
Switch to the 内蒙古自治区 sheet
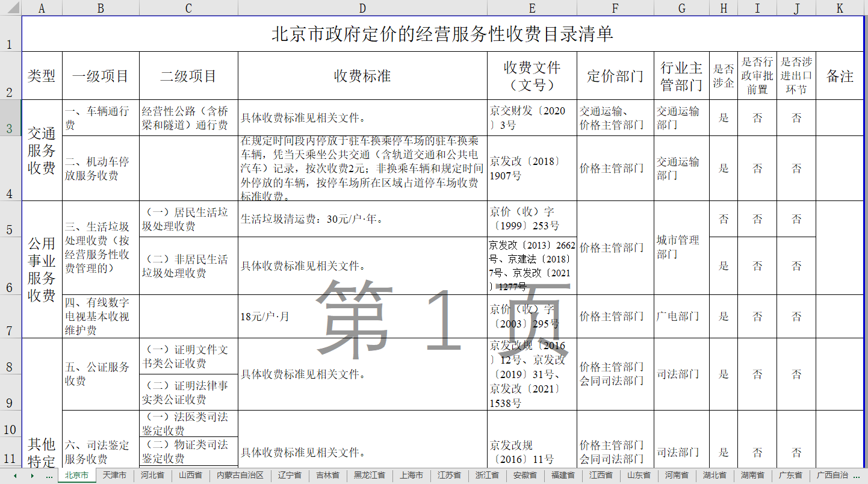240,476
